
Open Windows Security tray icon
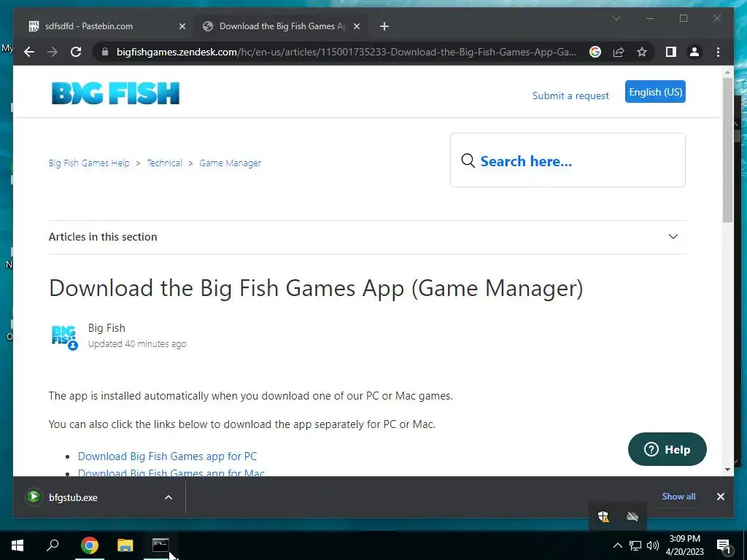pos(603,516)
